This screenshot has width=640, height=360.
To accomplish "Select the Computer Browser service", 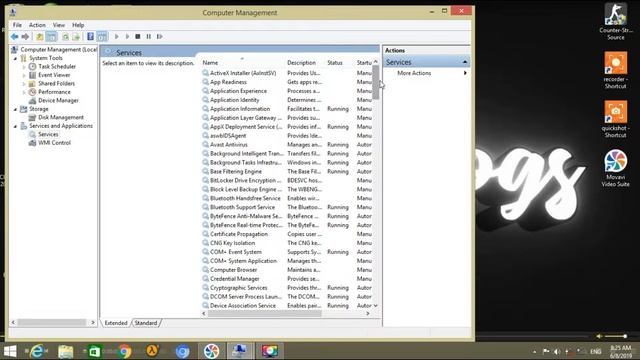I will pos(233,270).
